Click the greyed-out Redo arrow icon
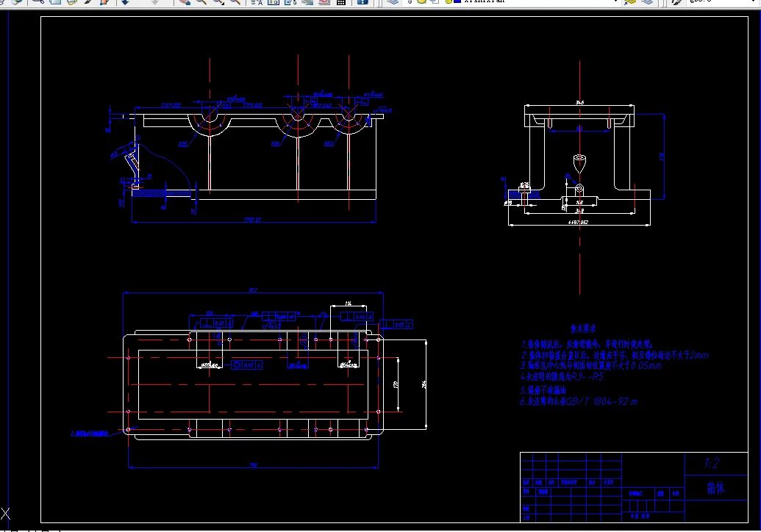 click(155, 1)
